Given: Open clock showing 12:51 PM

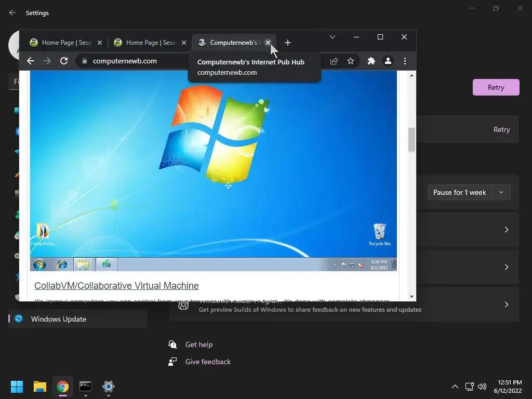Looking at the screenshot, I should 508,387.
